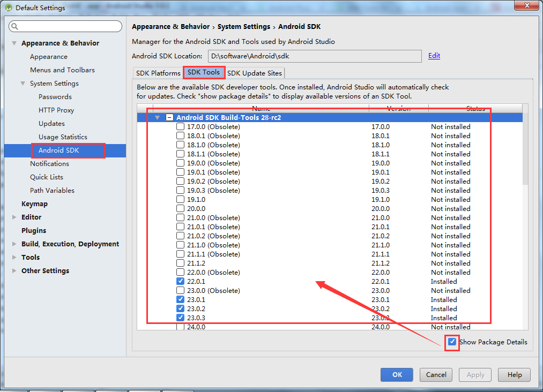Click the settings search field
The width and height of the screenshot is (543, 392).
65,26
